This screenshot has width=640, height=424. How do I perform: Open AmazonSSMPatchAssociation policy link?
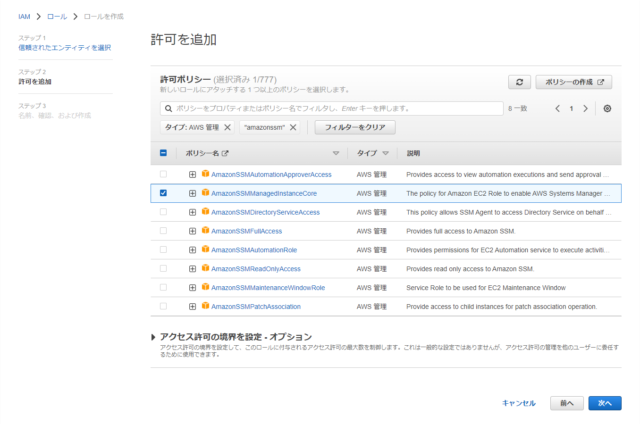[x=256, y=306]
